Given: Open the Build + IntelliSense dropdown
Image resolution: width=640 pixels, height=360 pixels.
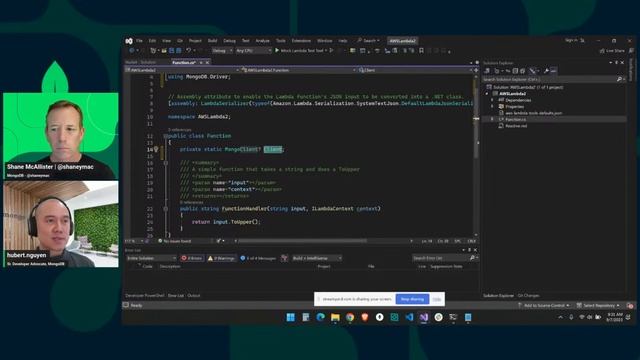Looking at the screenshot, I should click(x=316, y=258).
